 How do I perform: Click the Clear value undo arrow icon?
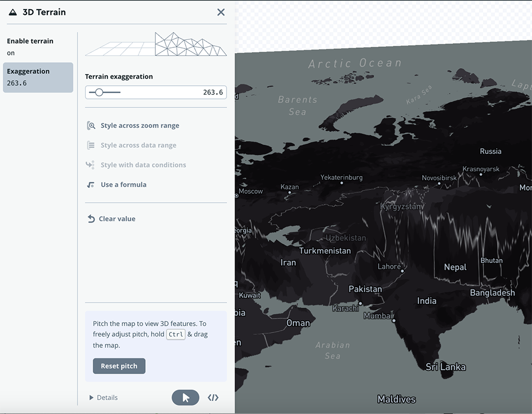tap(91, 219)
